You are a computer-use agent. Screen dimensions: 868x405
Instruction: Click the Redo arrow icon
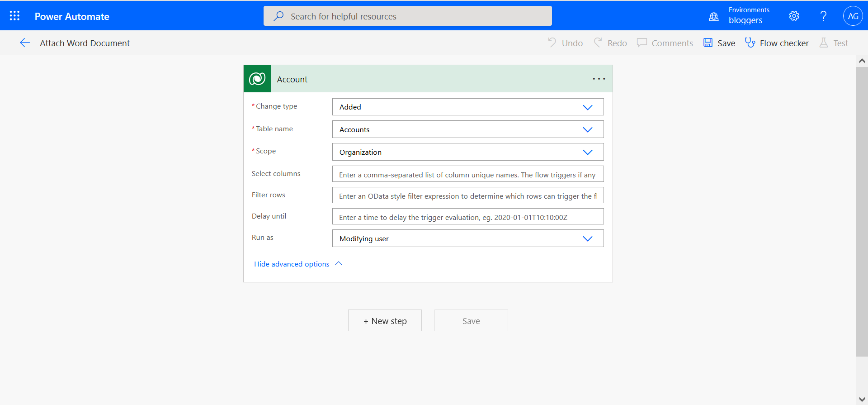click(598, 43)
